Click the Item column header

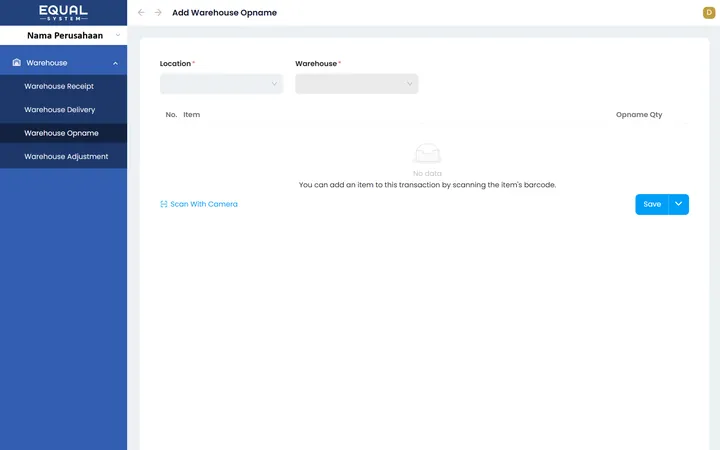pyautogui.click(x=191, y=115)
